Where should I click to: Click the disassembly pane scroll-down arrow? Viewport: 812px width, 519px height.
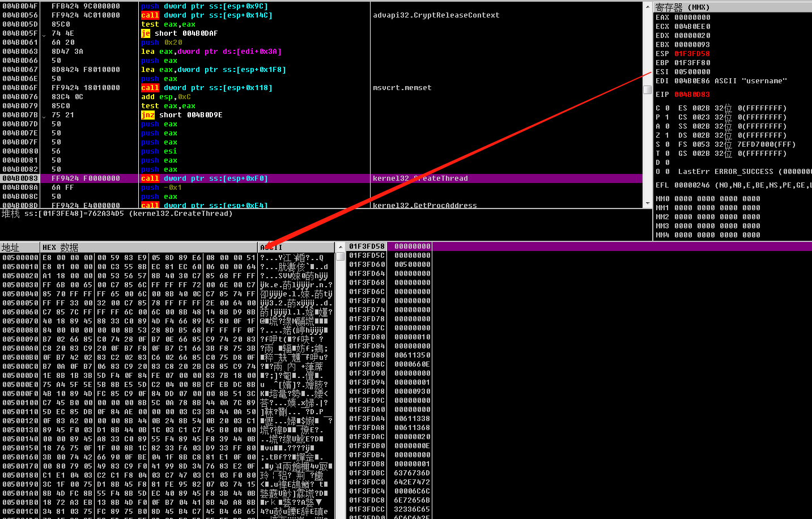[x=647, y=203]
